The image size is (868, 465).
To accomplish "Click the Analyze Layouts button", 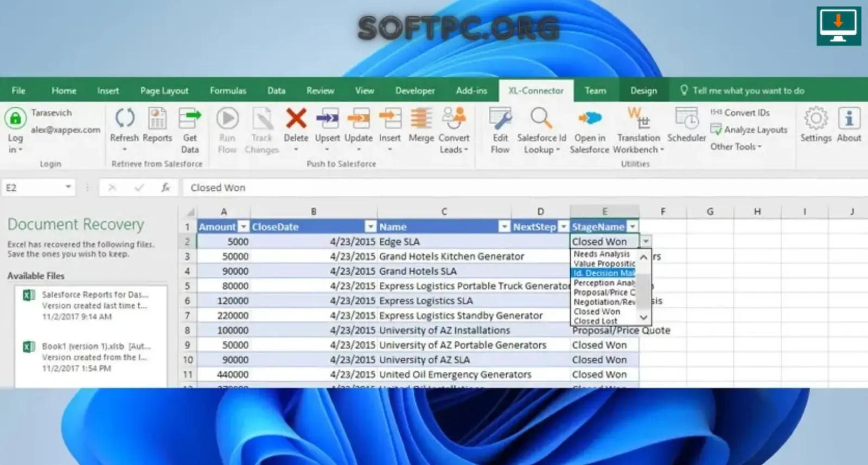I will coord(749,130).
